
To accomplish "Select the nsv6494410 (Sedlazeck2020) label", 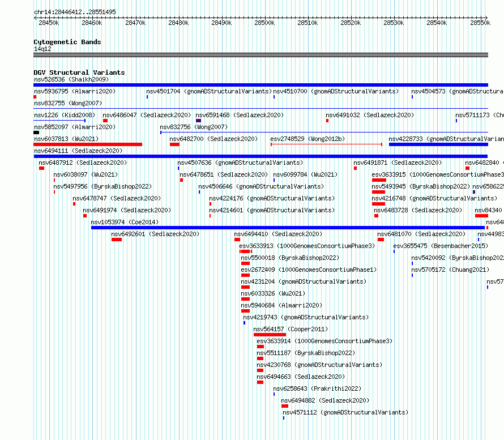I will click(x=278, y=234).
